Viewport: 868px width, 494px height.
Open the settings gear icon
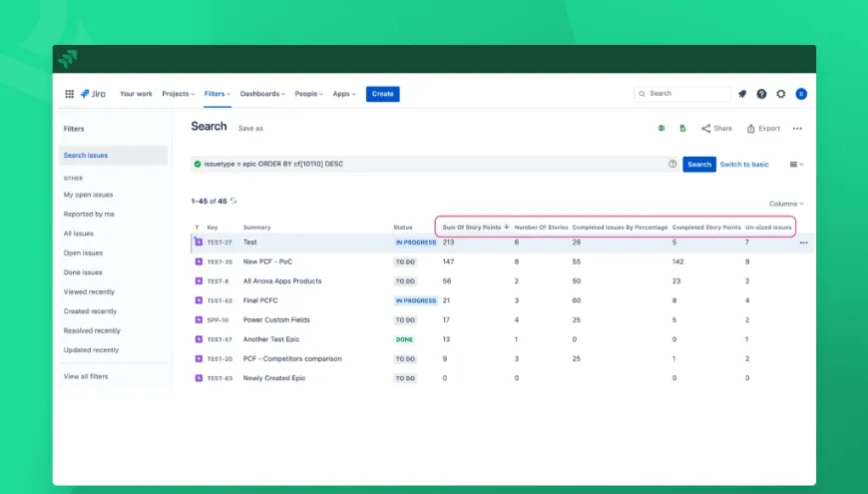[x=781, y=94]
